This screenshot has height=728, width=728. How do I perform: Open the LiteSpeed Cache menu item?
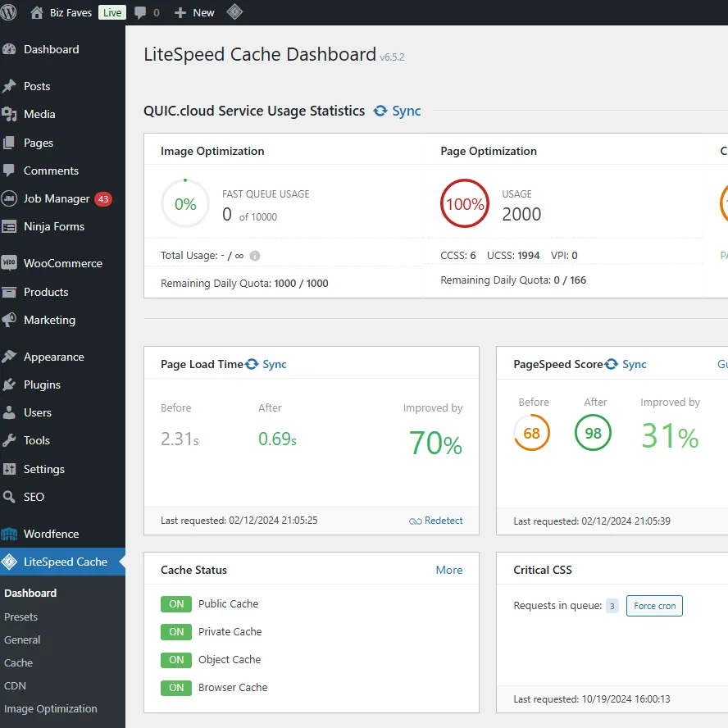pyautogui.click(x=62, y=562)
